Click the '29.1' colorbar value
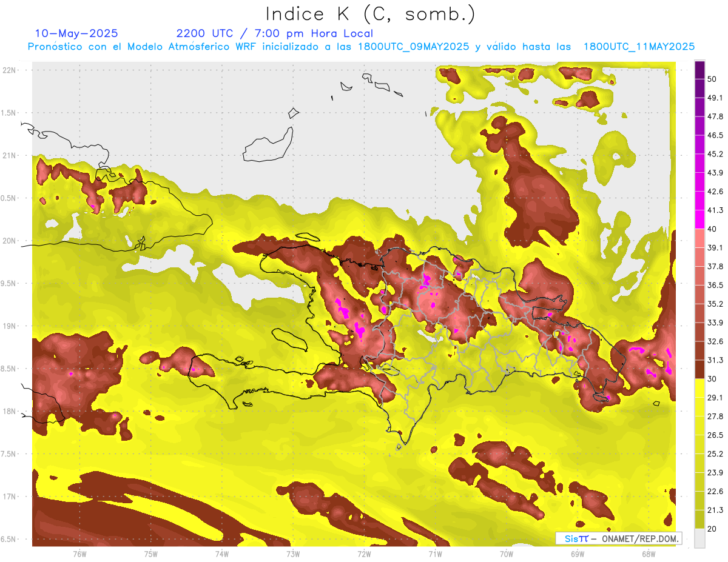The width and height of the screenshot is (728, 562). (715, 398)
